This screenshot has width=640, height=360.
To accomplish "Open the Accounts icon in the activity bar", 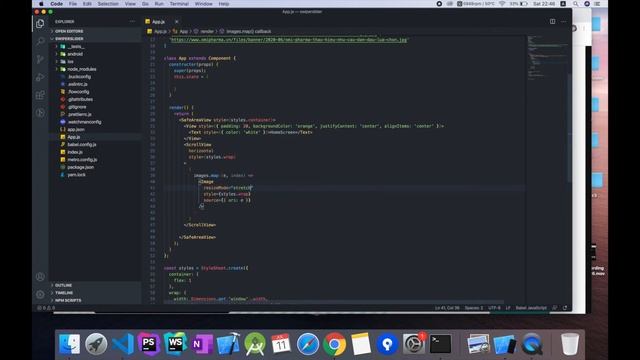I will 40,277.
